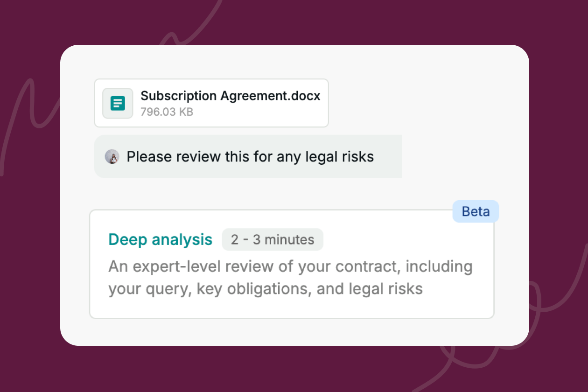Click the 796.03 KB file size label
Viewport: 588px width, 392px height.
pyautogui.click(x=167, y=112)
